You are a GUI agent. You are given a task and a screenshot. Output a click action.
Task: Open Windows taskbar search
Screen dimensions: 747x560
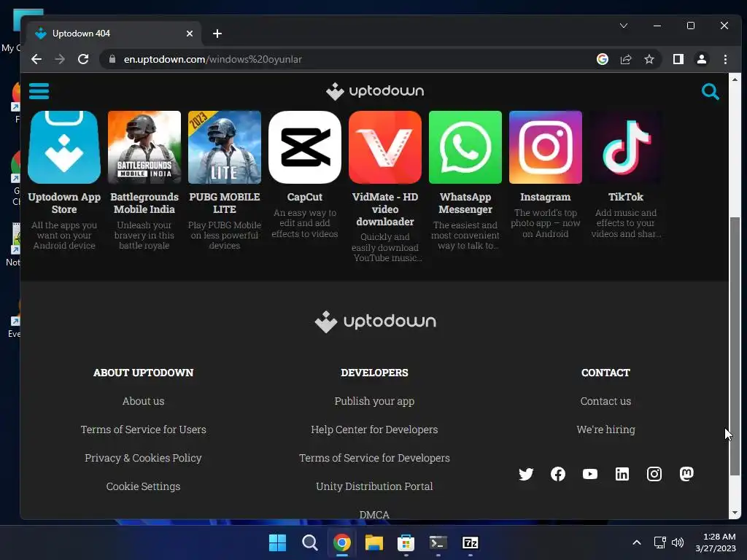[309, 542]
